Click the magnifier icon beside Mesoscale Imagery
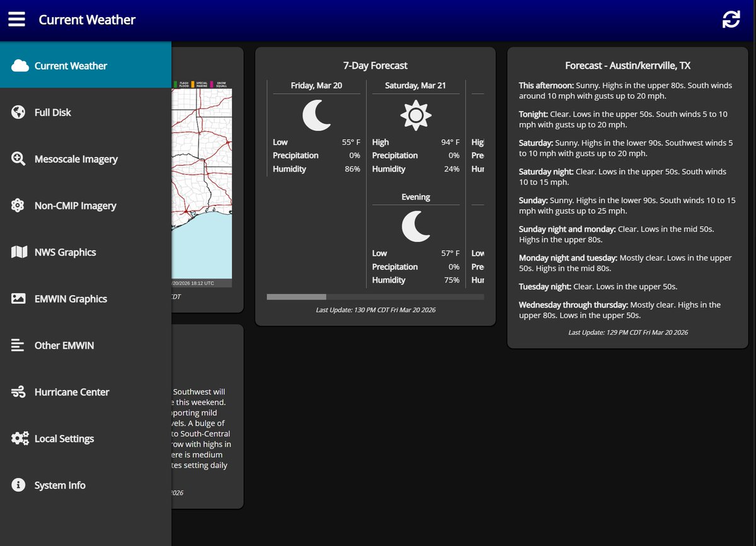Image resolution: width=756 pixels, height=546 pixels. [x=18, y=159]
